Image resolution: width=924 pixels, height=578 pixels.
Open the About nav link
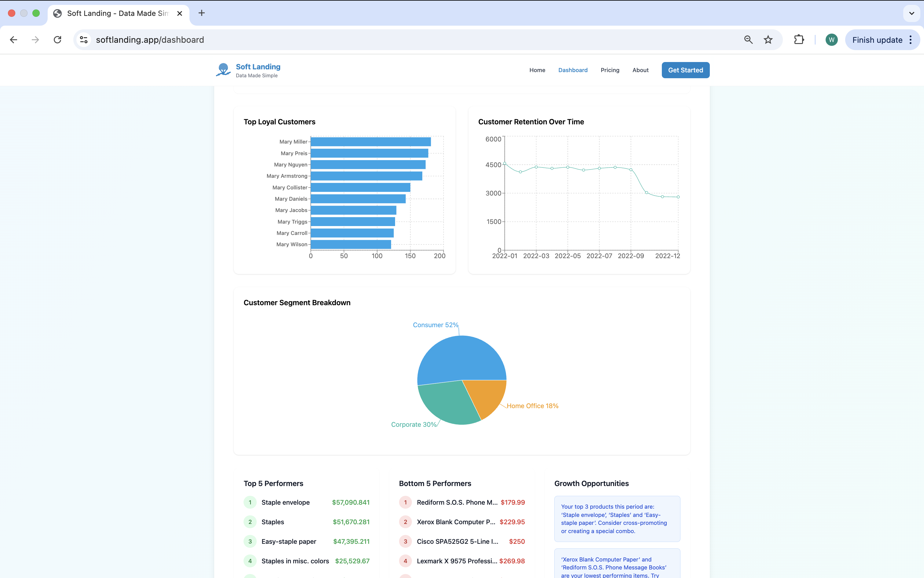(x=640, y=70)
